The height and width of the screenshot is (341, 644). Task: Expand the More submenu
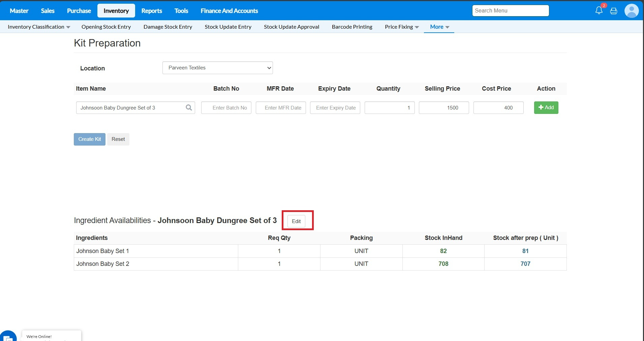pyautogui.click(x=439, y=27)
